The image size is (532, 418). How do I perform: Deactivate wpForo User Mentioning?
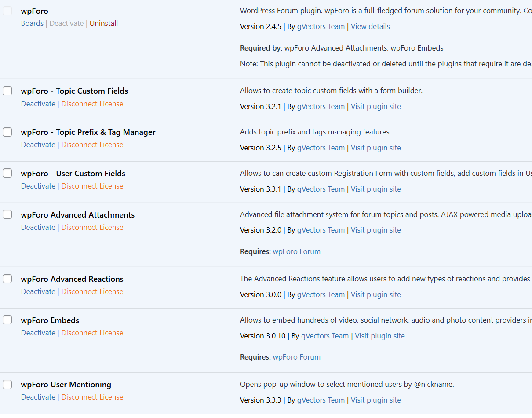coord(38,397)
